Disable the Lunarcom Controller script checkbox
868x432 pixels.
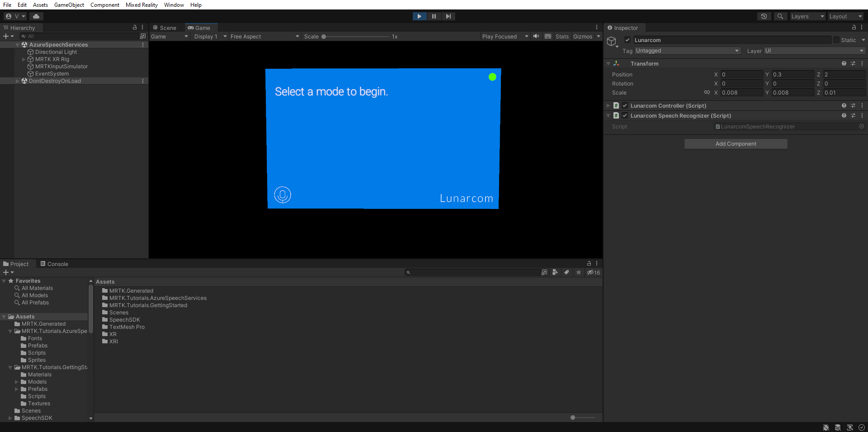625,105
